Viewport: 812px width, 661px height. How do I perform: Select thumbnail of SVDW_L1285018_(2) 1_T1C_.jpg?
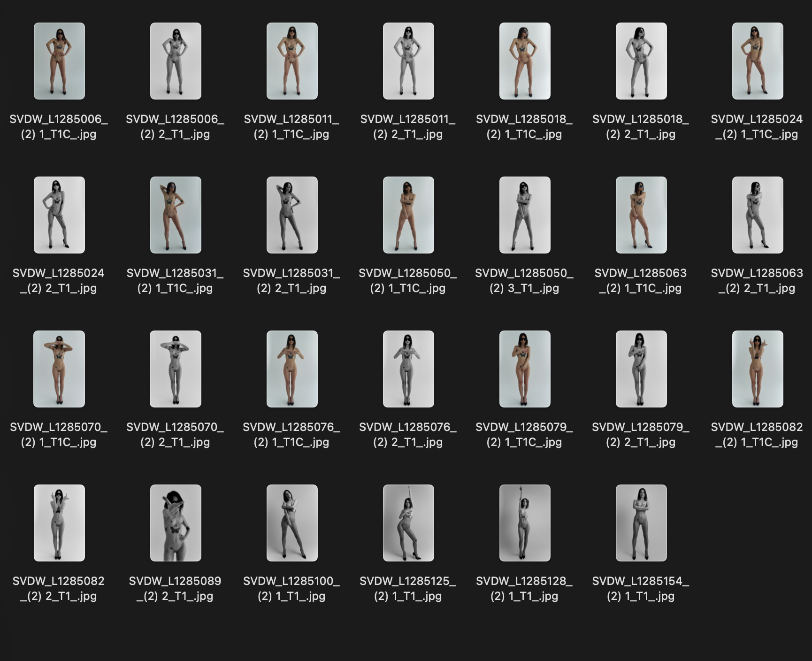525,61
